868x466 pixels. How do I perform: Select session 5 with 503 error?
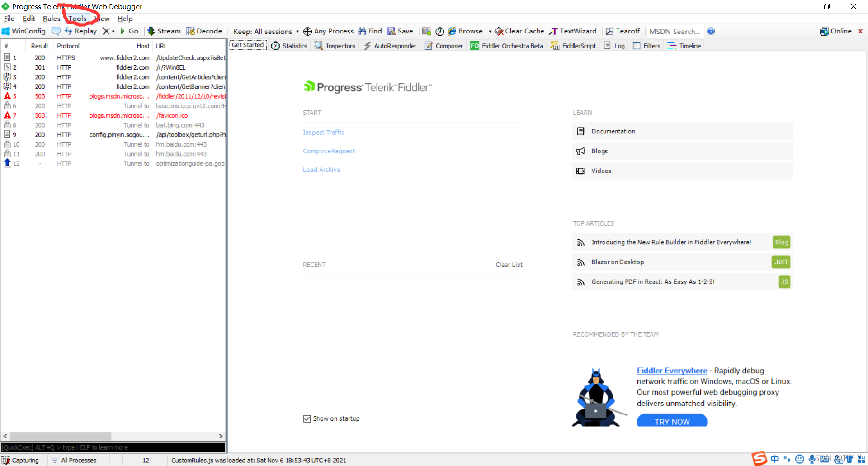[113, 96]
